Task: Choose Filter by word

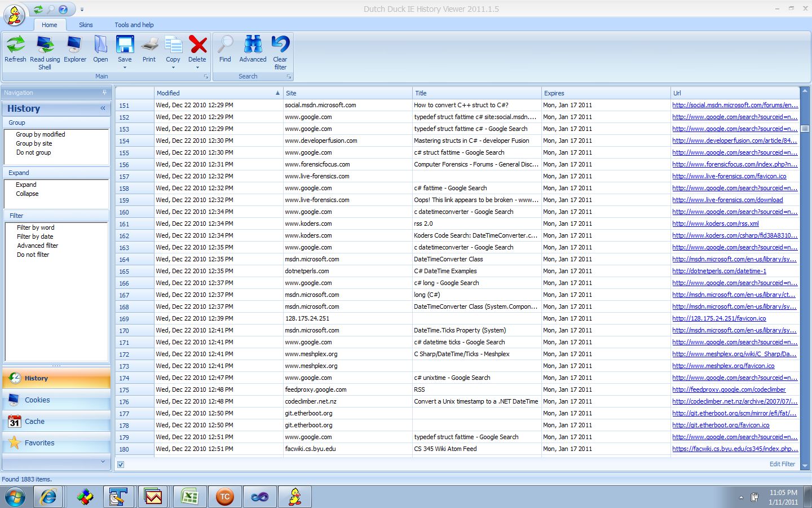Action: [x=36, y=227]
